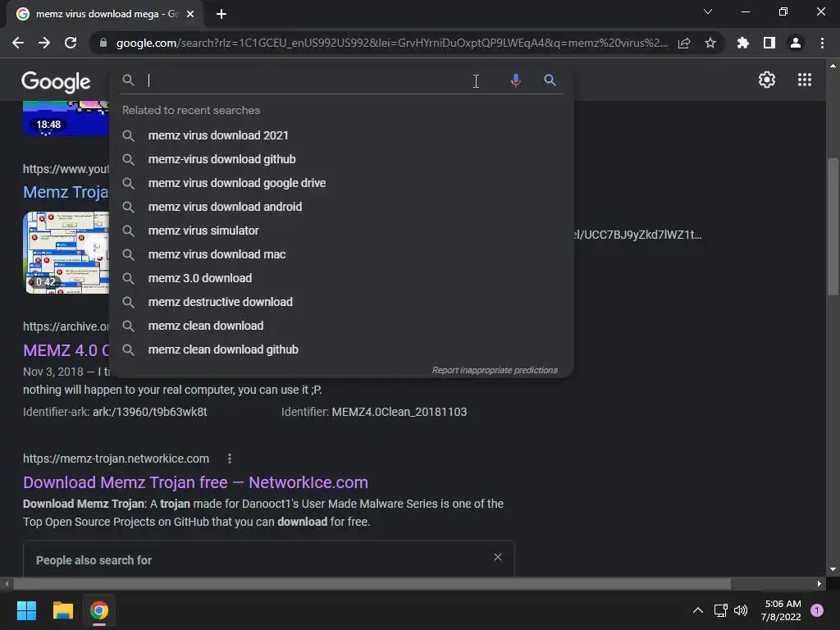Open volume tray icon

pos(741,610)
